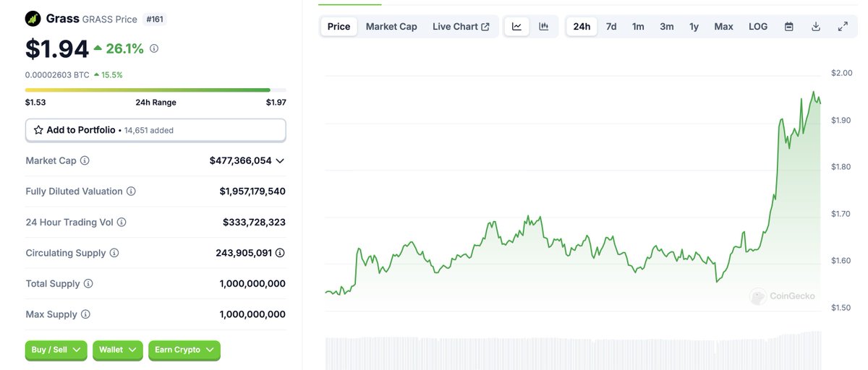Open the calendar date range icon
868x370 pixels.
click(789, 27)
